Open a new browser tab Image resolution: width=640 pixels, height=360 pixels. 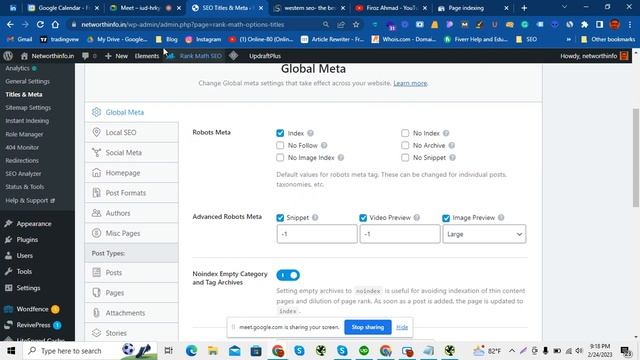coord(524,8)
